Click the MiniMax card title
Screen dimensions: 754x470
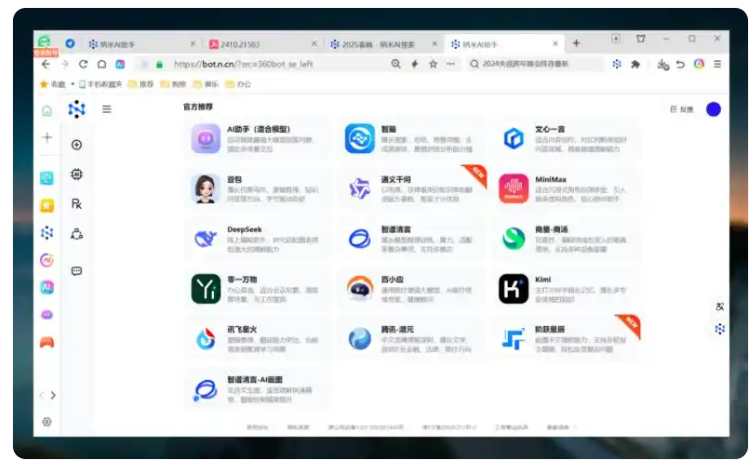(551, 179)
